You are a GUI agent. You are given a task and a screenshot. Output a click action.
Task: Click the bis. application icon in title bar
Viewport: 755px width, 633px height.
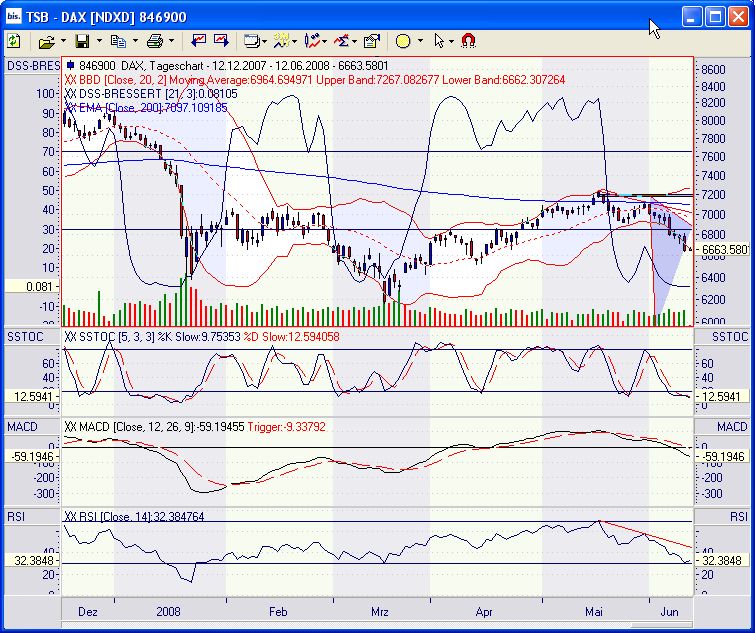13,17
